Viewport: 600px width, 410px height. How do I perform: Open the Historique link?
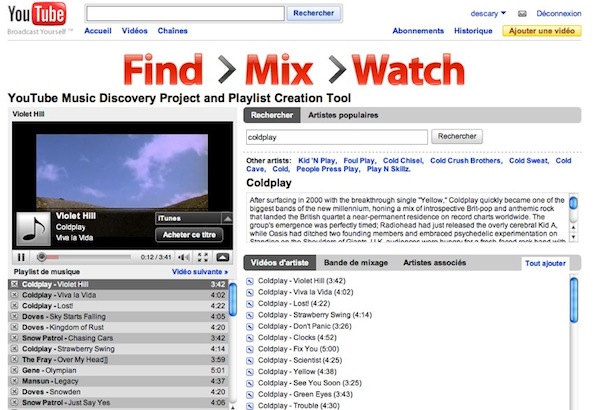click(473, 31)
